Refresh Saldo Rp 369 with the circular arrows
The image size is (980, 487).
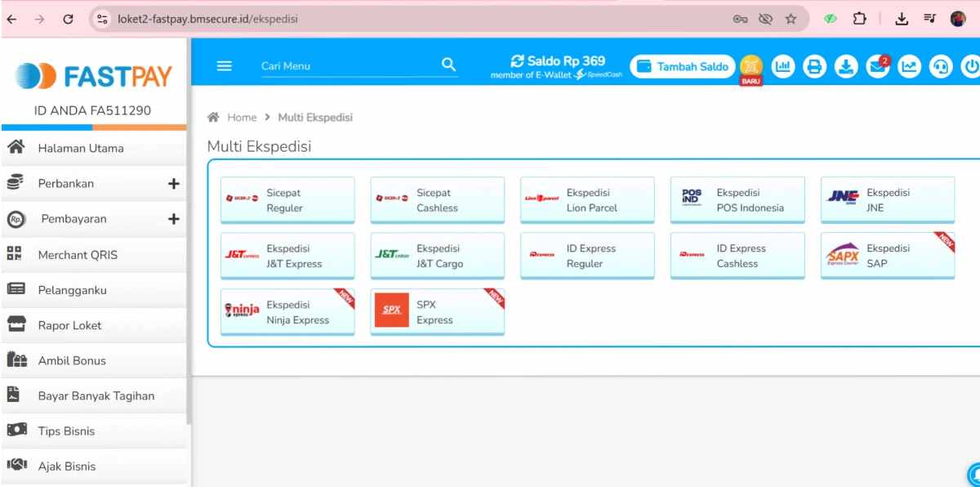pyautogui.click(x=518, y=60)
